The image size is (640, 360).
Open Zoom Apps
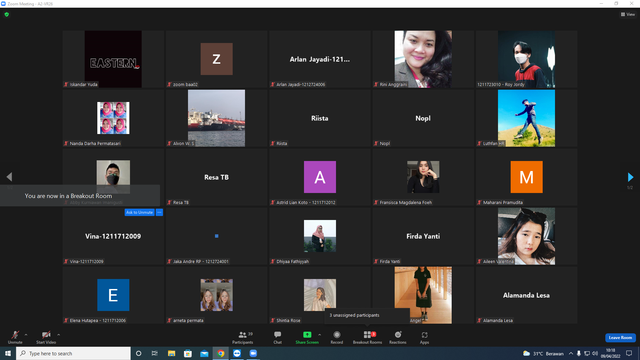[x=424, y=337]
